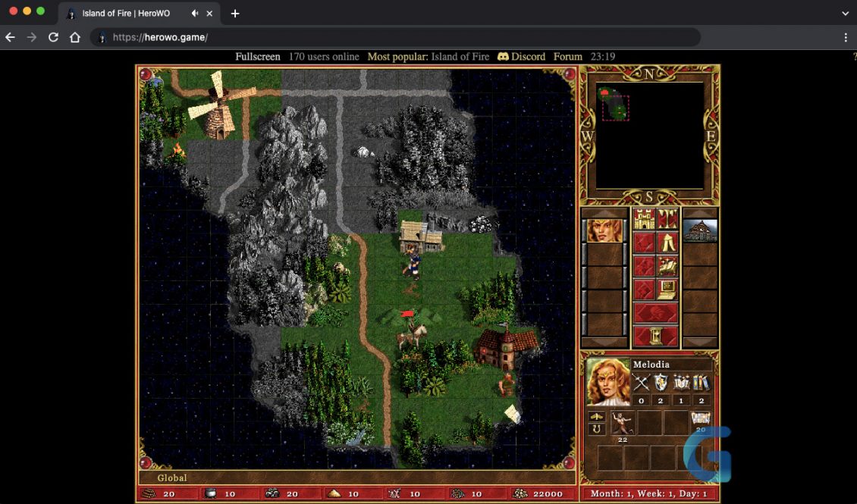Go to the browser home page
857x504 pixels.
[75, 38]
